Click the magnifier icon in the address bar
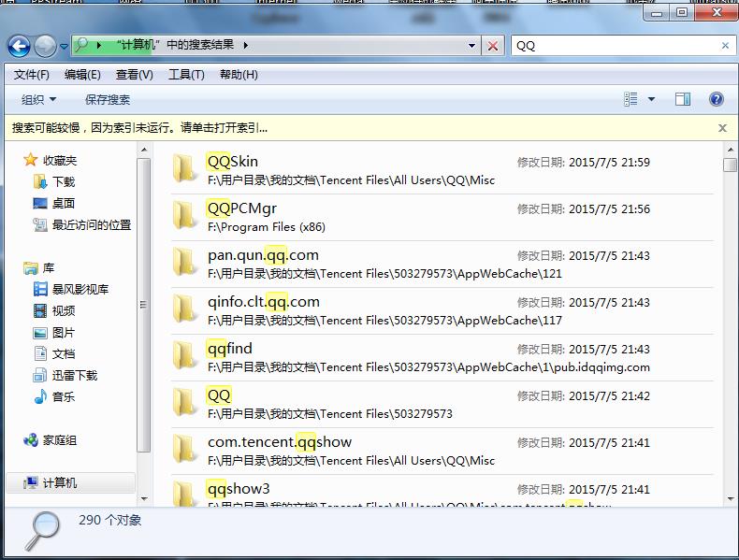The height and width of the screenshot is (560, 739). coord(82,45)
